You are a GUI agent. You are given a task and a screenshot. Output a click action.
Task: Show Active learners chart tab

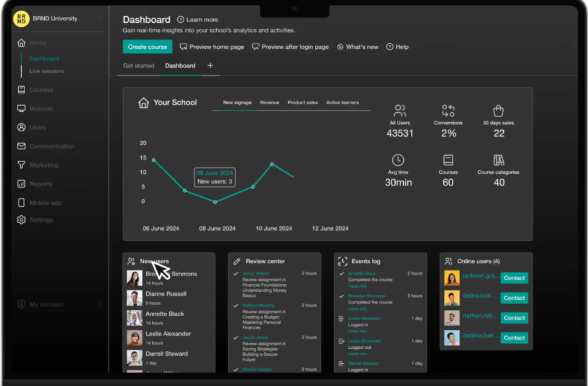coord(342,102)
